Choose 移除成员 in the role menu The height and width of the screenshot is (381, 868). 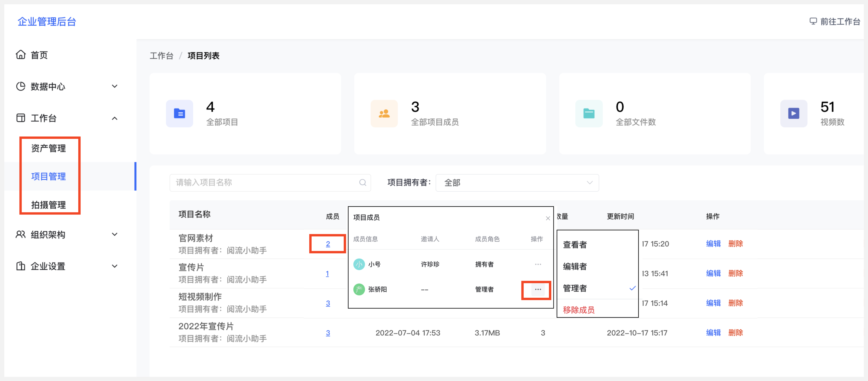tap(579, 310)
